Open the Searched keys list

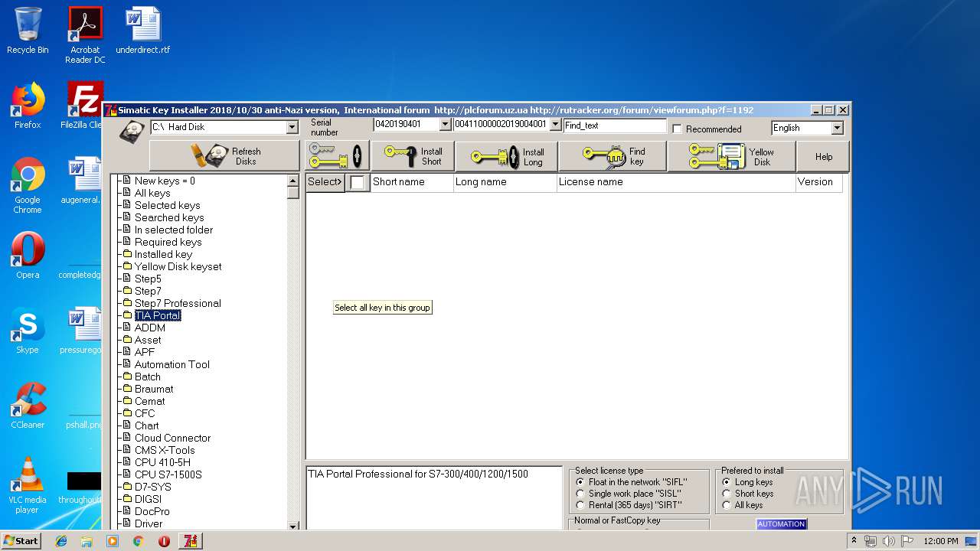(x=169, y=217)
